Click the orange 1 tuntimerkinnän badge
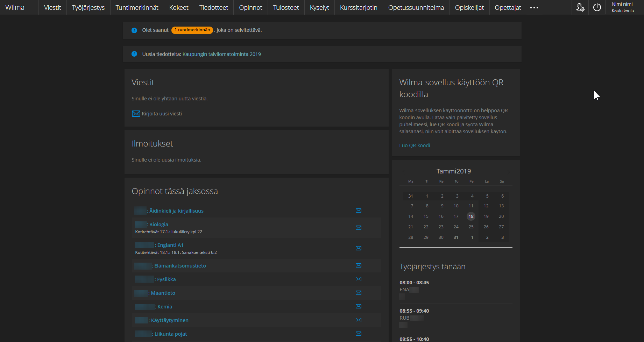This screenshot has width=644, height=342. pos(192,30)
